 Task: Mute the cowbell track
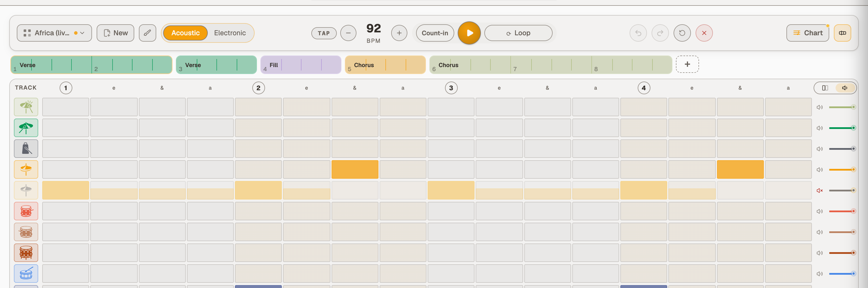(819, 149)
